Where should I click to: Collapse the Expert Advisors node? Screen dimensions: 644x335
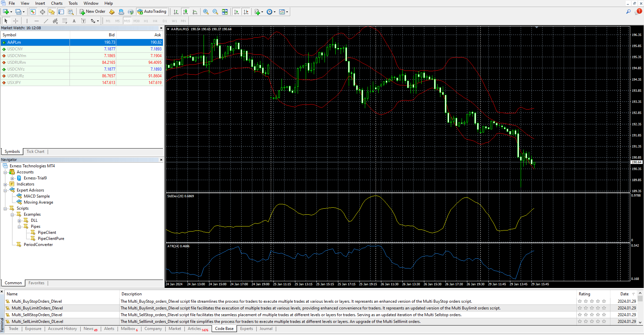click(5, 190)
